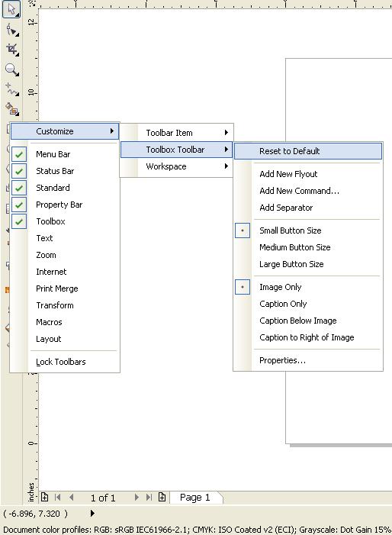The height and width of the screenshot is (535, 392).
Task: Select the Smart Fill tool
Action: coord(12,109)
